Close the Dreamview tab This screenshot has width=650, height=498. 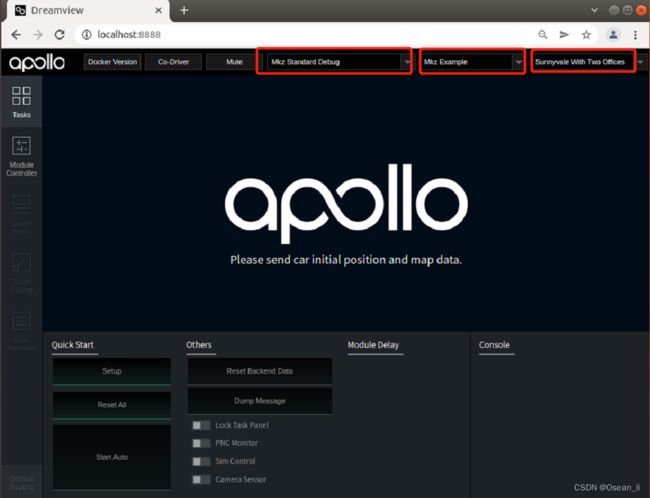pyautogui.click(x=158, y=10)
